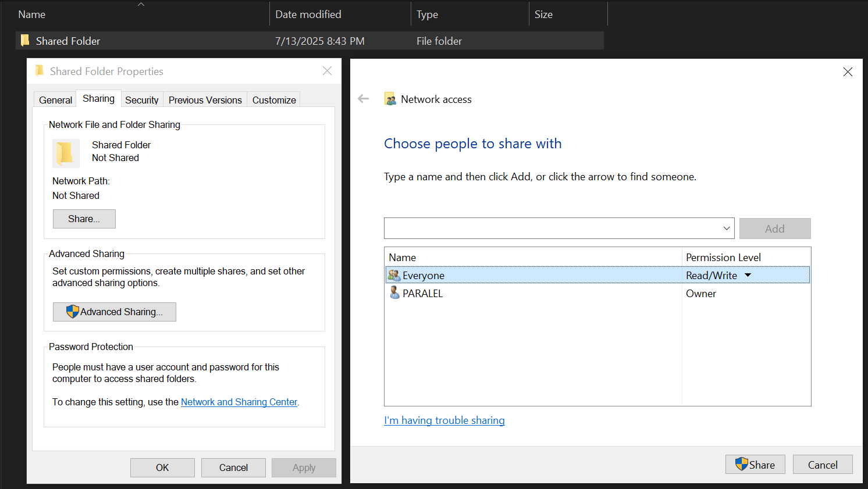Click the folder icon in Shared Folder Properties title bar
This screenshot has width=868, height=489.
click(x=39, y=70)
